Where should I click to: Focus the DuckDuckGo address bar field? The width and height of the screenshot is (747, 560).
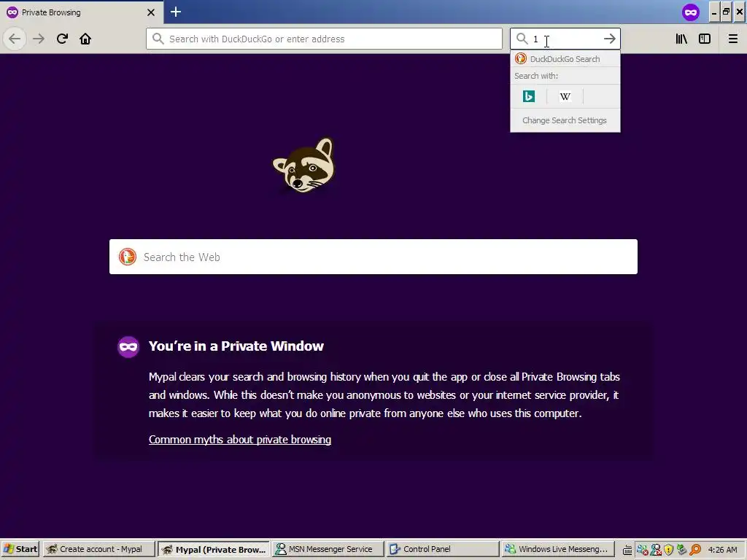pos(324,39)
